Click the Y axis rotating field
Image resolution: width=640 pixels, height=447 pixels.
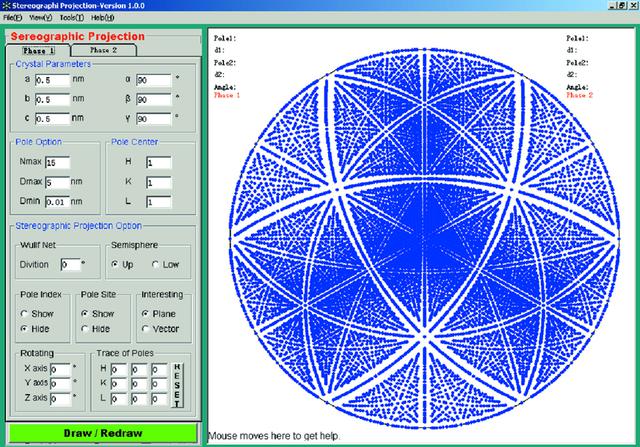(61, 384)
